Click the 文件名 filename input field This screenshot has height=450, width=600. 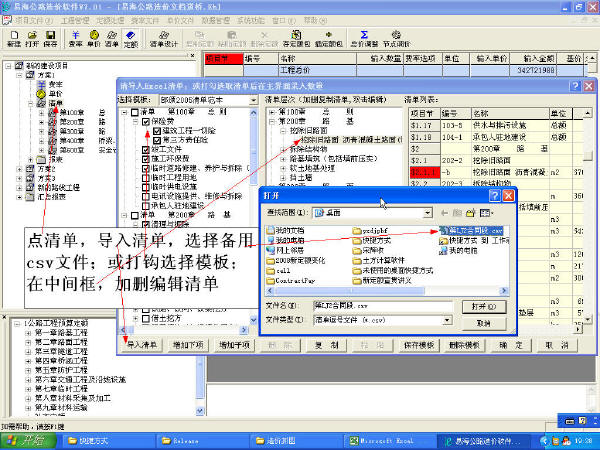tap(383, 306)
